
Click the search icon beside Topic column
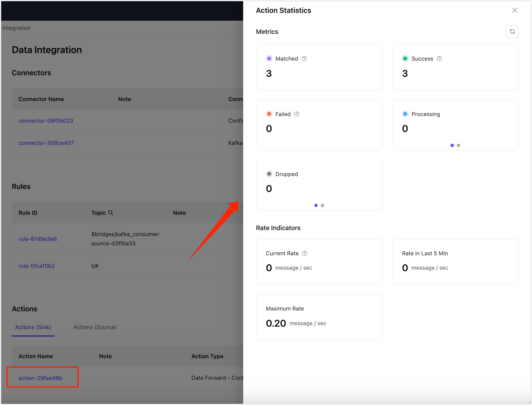pyautogui.click(x=110, y=213)
